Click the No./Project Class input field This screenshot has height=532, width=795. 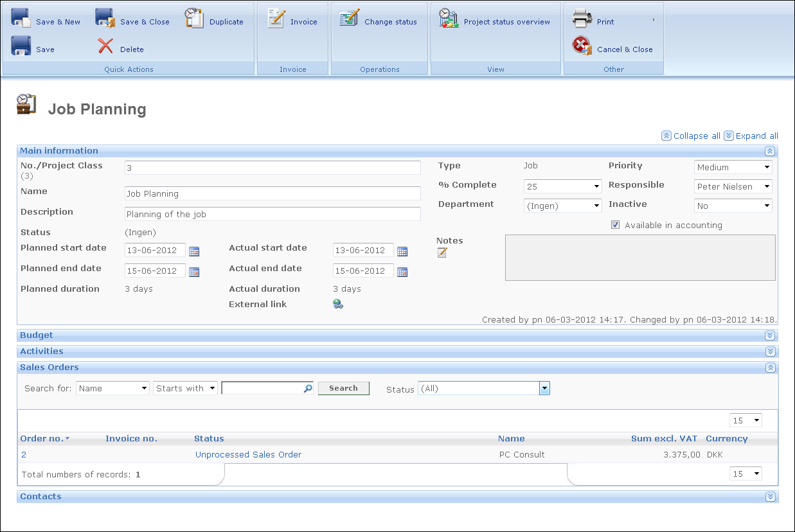[x=272, y=168]
